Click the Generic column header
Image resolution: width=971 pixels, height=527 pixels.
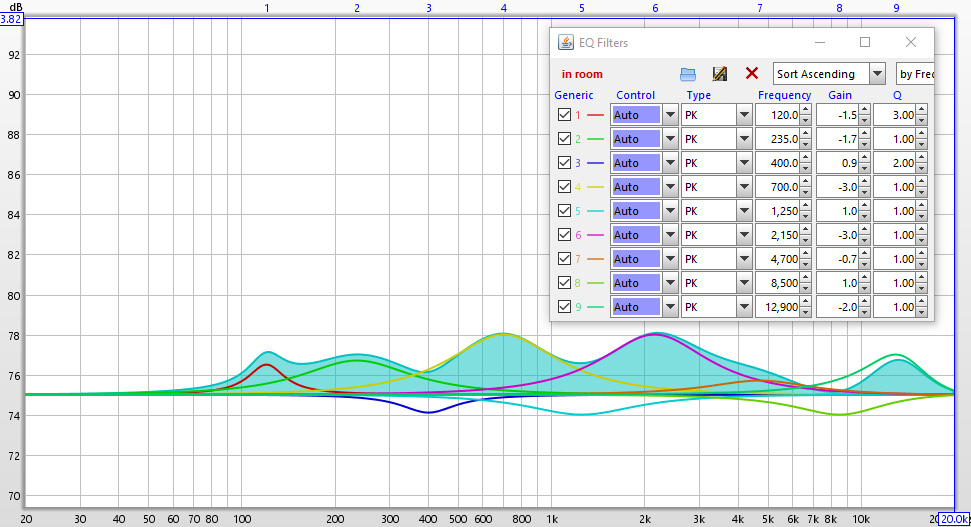click(573, 95)
